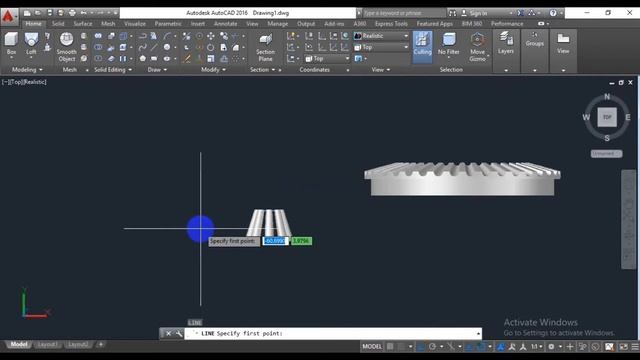Select the Move tool in Modify panel
This screenshot has height=360, width=640.
pos(211,36)
